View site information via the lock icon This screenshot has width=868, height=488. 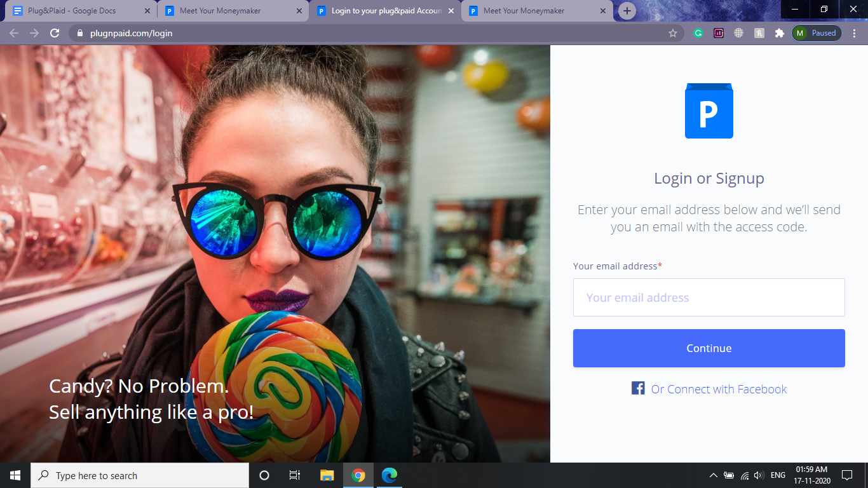pos(79,33)
